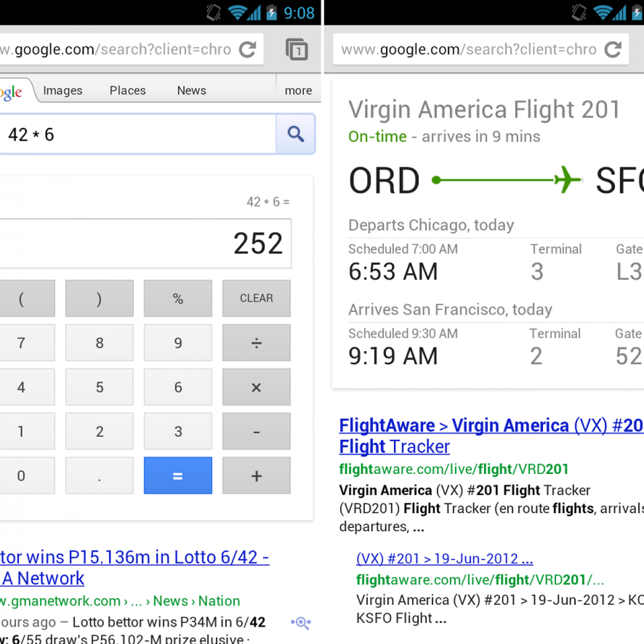Open the tab switcher icon

pos(296,49)
